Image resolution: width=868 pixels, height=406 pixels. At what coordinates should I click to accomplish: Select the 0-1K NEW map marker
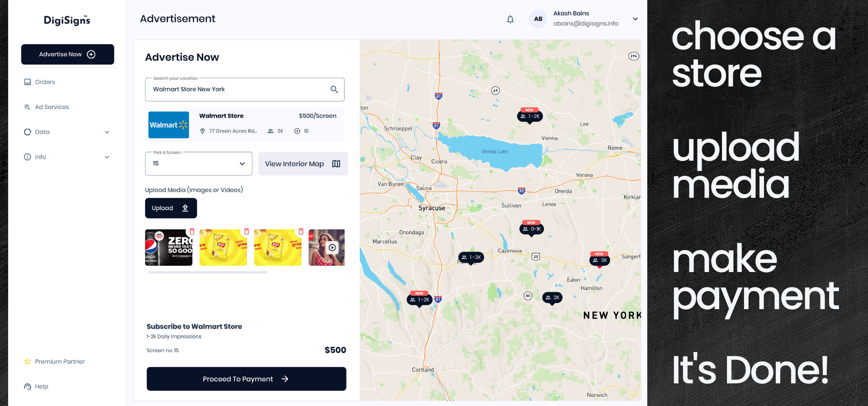tap(532, 229)
